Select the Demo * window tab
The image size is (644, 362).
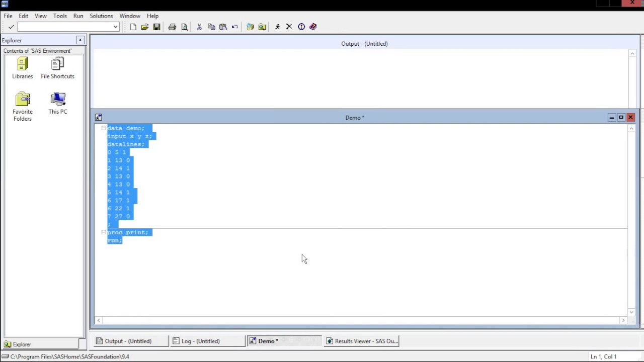point(284,341)
